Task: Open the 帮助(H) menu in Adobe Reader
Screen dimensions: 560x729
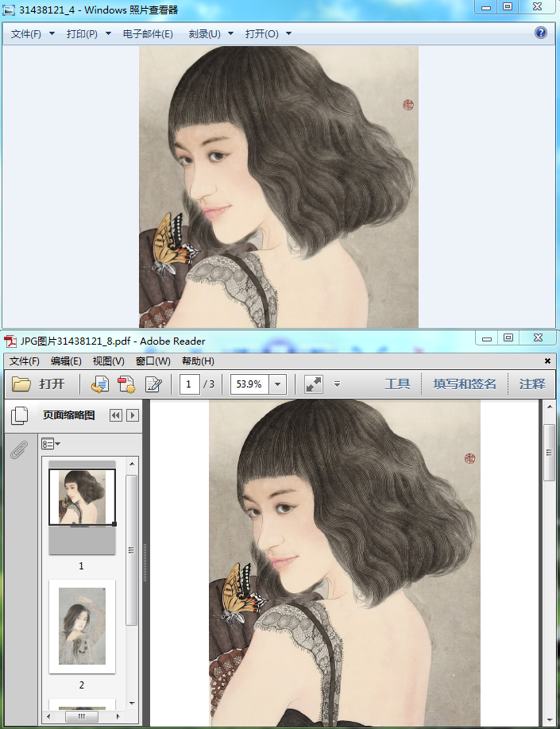Action: pos(198,361)
